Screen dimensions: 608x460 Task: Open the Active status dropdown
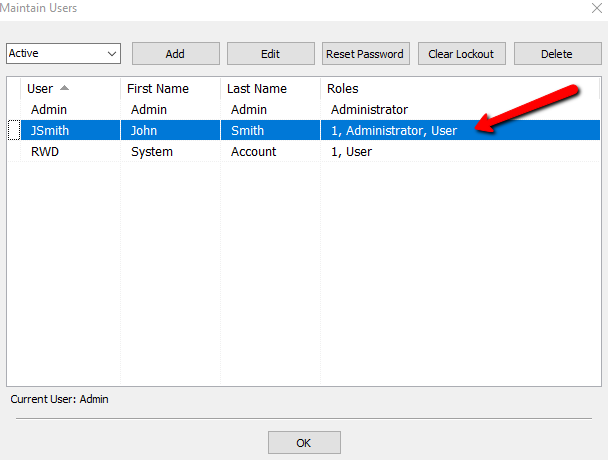point(63,54)
